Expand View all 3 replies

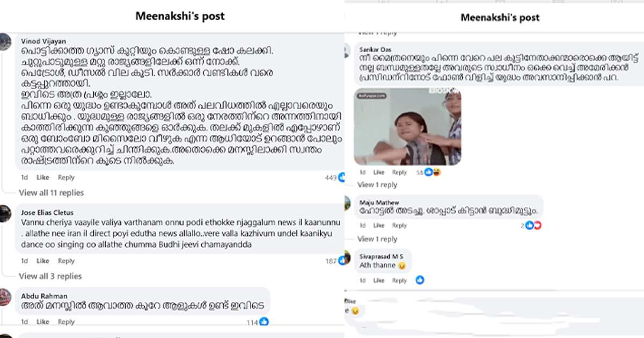pyautogui.click(x=50, y=276)
